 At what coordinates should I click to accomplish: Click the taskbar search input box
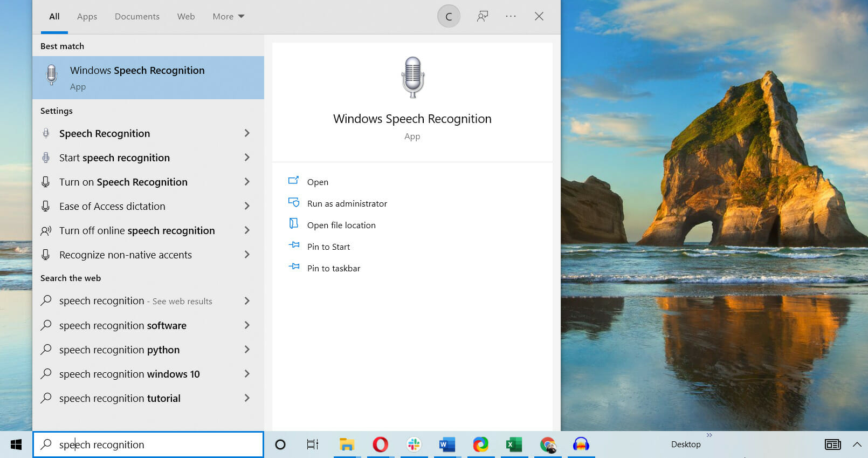[148, 445]
